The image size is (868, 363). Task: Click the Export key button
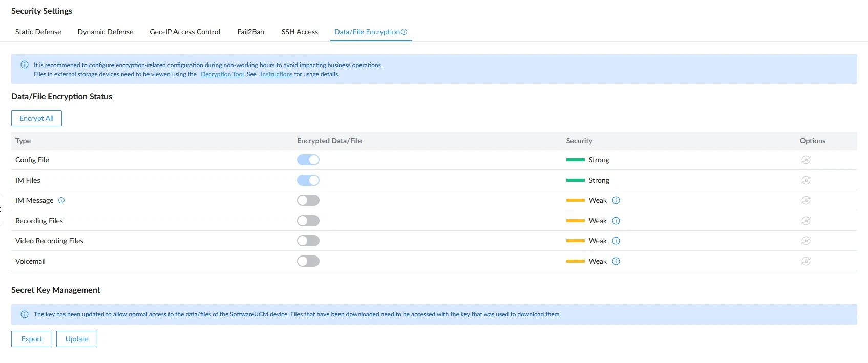click(32, 339)
